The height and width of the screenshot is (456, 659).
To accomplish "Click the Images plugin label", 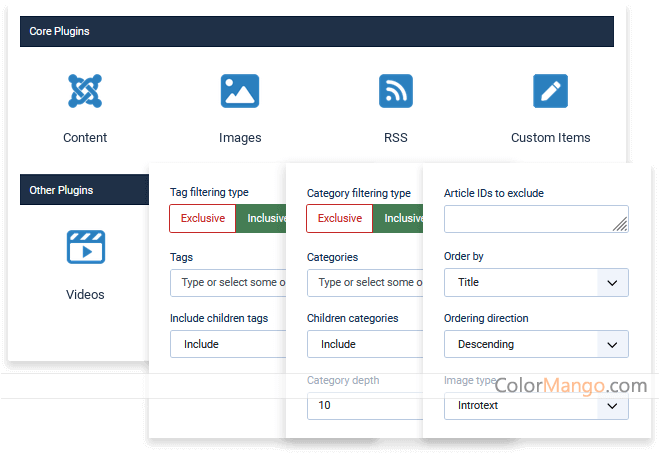I will tap(240, 138).
